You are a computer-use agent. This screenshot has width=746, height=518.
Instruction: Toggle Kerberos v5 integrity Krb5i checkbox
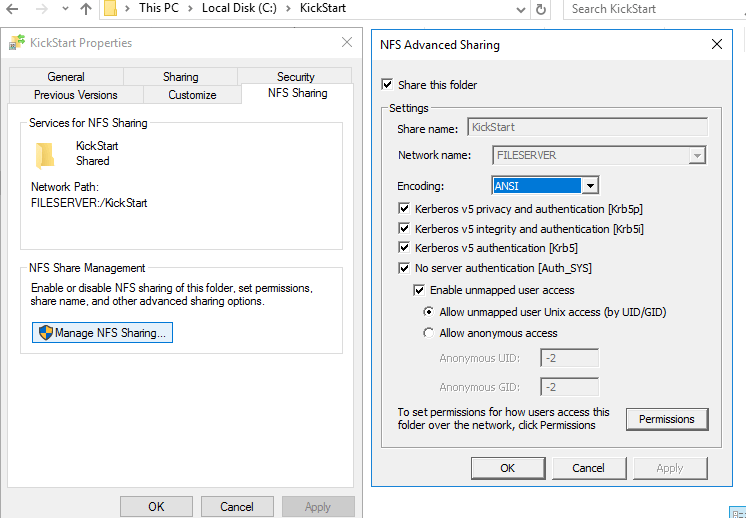[x=404, y=228]
